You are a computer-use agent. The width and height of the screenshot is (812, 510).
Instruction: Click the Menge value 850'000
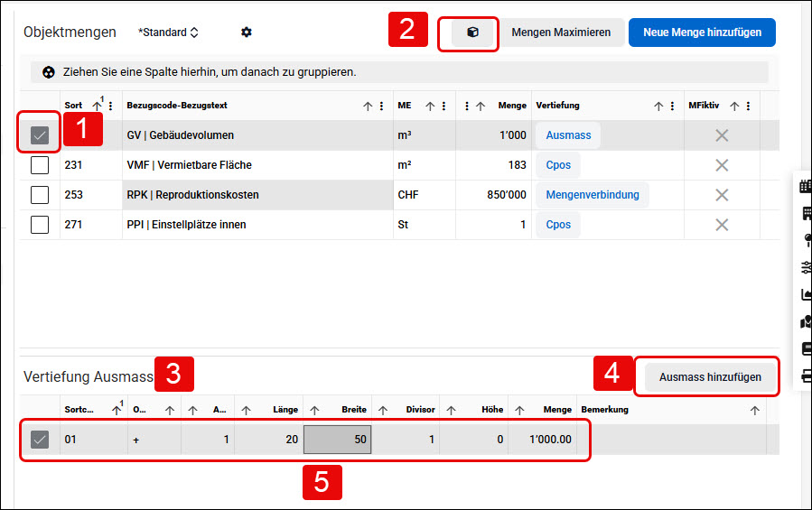pyautogui.click(x=507, y=195)
